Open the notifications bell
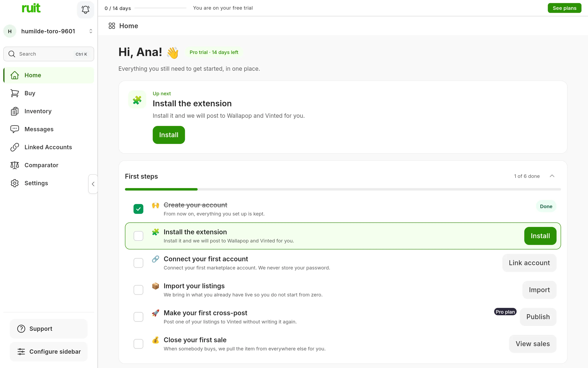 85,9
